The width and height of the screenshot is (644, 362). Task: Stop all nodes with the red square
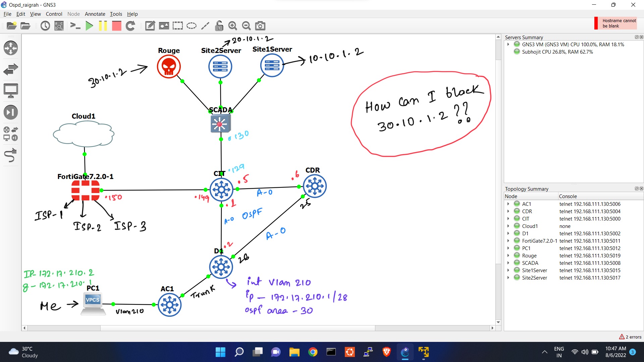(x=116, y=26)
